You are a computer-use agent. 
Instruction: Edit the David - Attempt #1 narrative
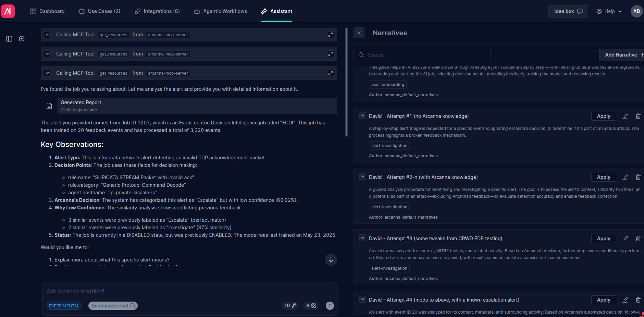(625, 116)
